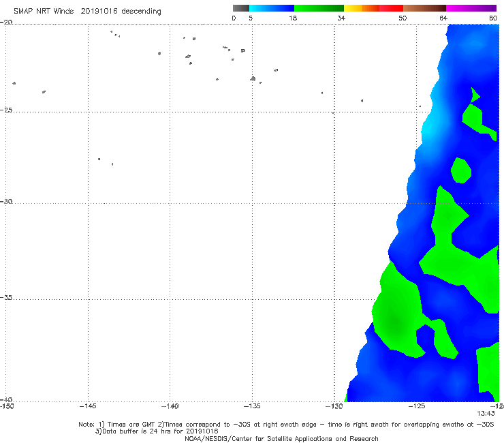The image size is (504, 443).
Task: Click the color bar label '34'
Action: (x=341, y=18)
